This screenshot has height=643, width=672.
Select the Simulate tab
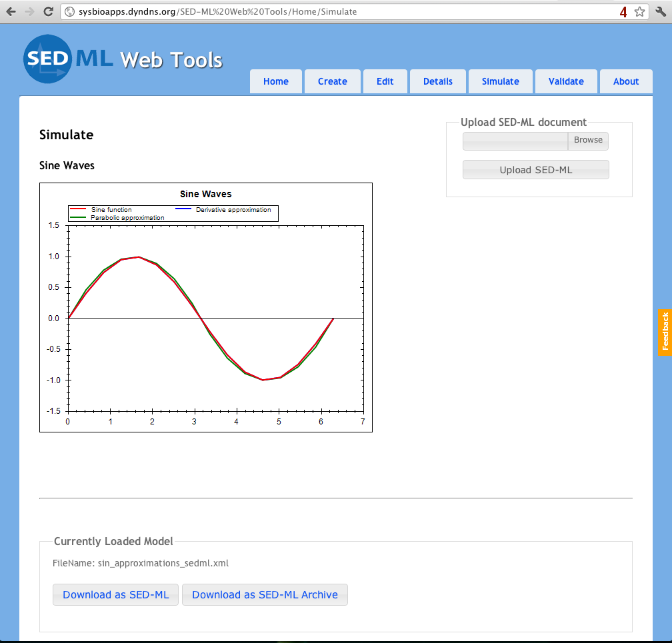click(500, 81)
